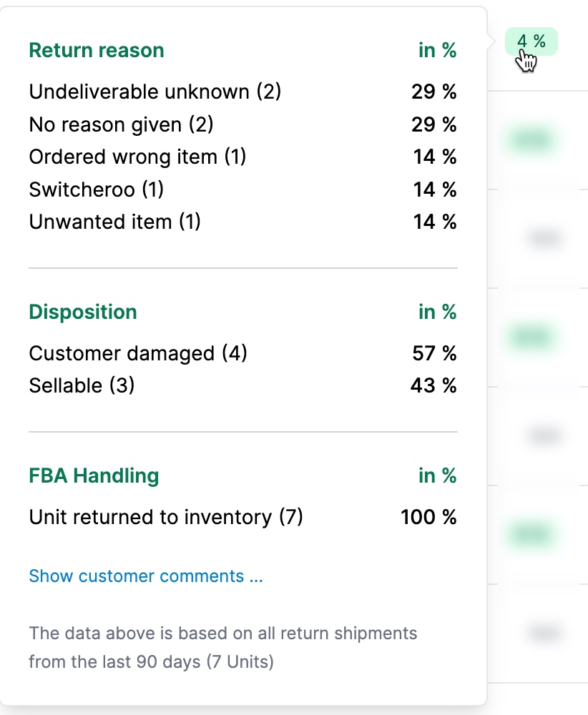The image size is (588, 715).
Task: Click the 57 % value for Customer damaged
Action: tap(434, 353)
